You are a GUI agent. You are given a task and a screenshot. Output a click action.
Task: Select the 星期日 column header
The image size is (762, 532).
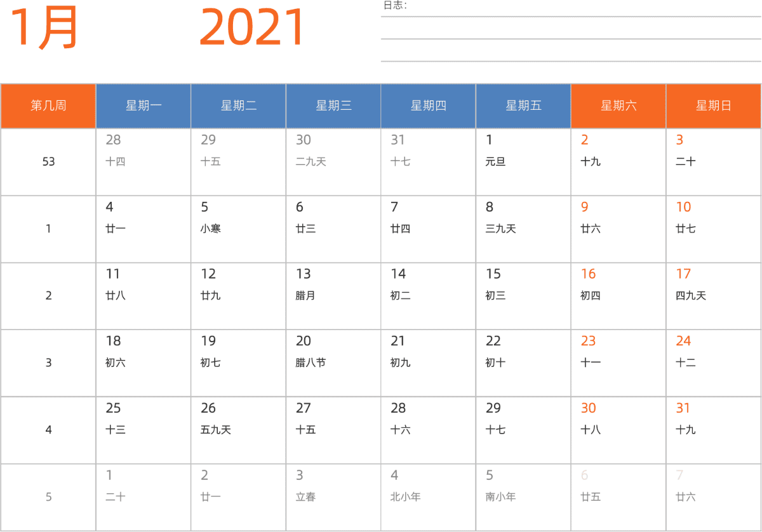pos(714,106)
